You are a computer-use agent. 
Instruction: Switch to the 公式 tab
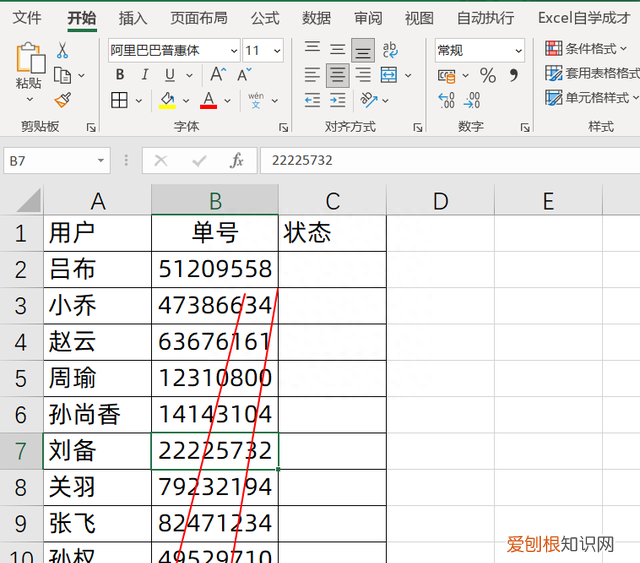265,18
